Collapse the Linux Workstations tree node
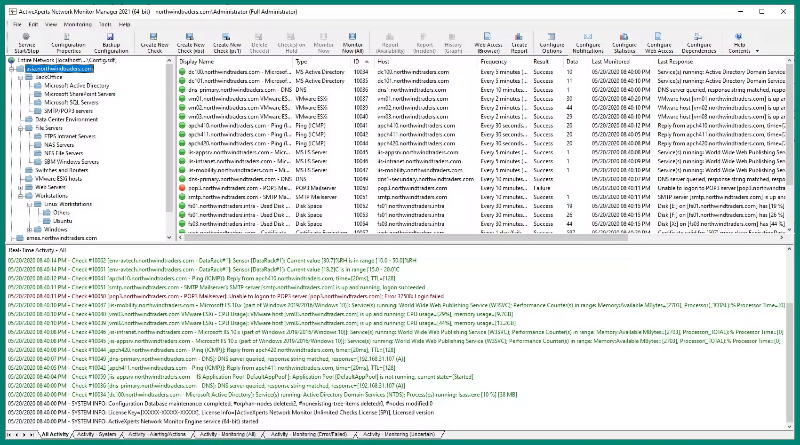The width and height of the screenshot is (800, 445). coord(30,204)
